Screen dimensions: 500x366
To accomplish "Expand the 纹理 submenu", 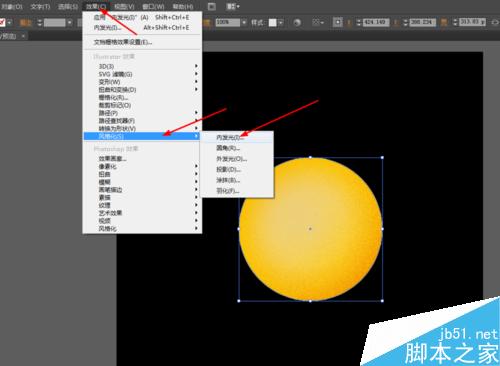I will click(142, 205).
